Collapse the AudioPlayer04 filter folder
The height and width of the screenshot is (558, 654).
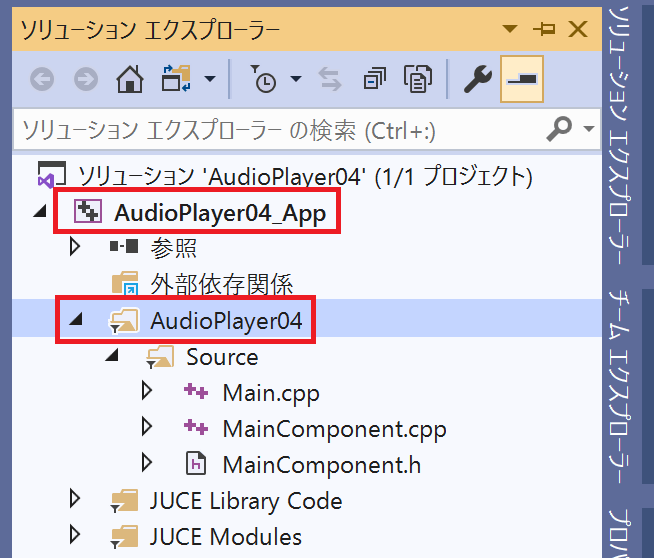(76, 319)
